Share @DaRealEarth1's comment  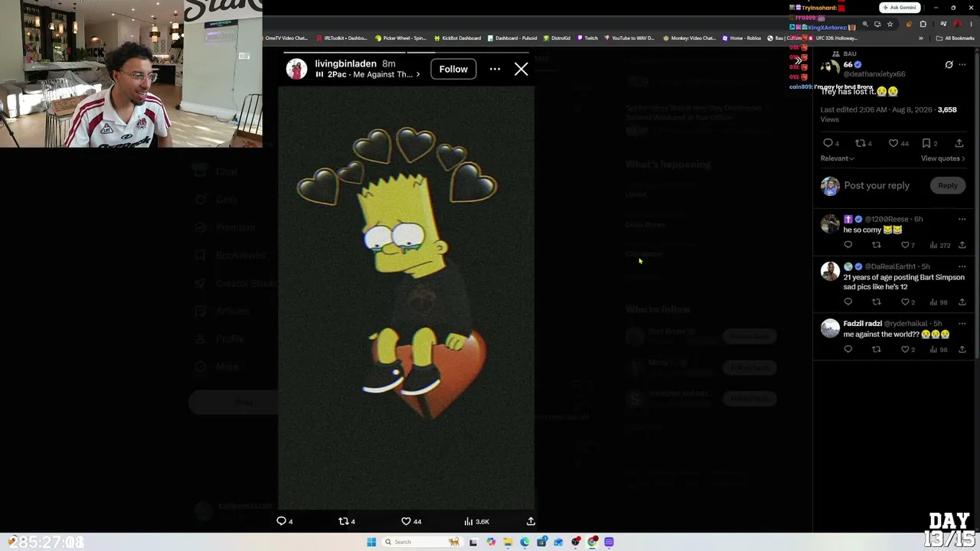pyautogui.click(x=962, y=302)
